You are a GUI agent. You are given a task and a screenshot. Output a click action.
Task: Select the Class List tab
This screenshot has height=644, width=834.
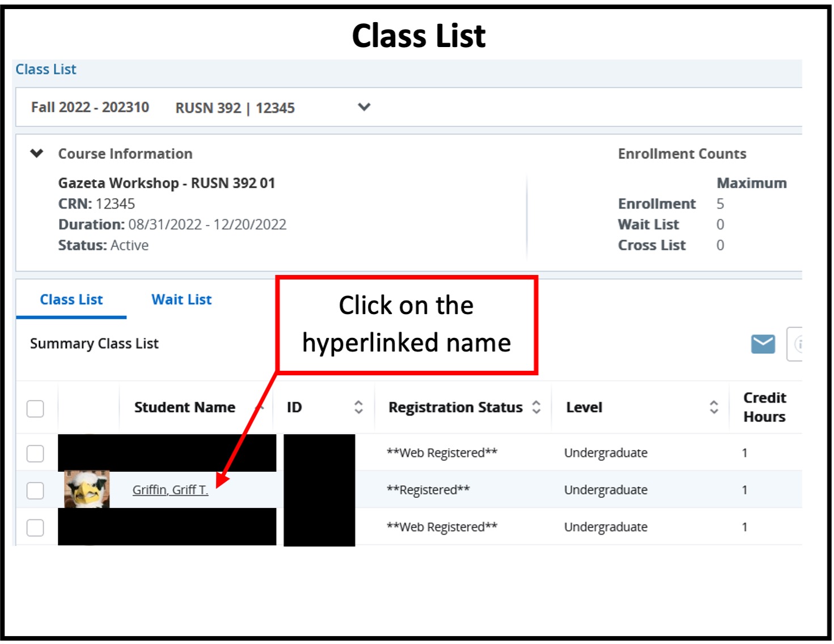click(x=71, y=299)
